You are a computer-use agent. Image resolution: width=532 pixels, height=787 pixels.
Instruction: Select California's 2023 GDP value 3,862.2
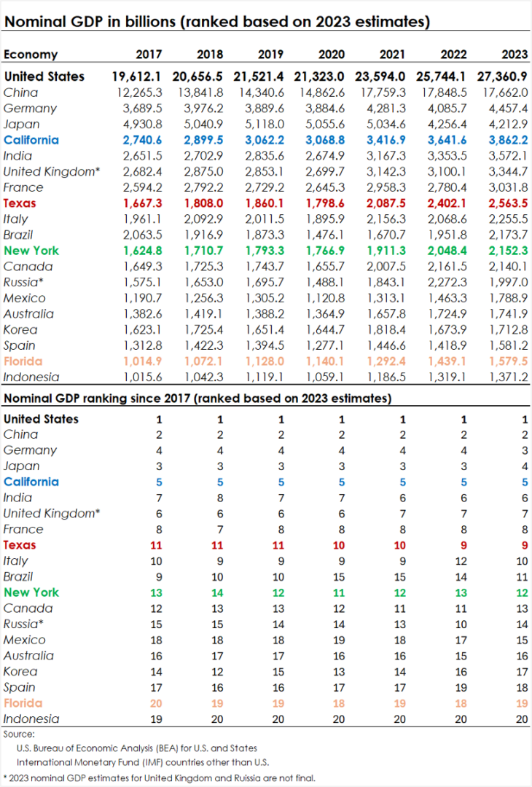coord(508,140)
